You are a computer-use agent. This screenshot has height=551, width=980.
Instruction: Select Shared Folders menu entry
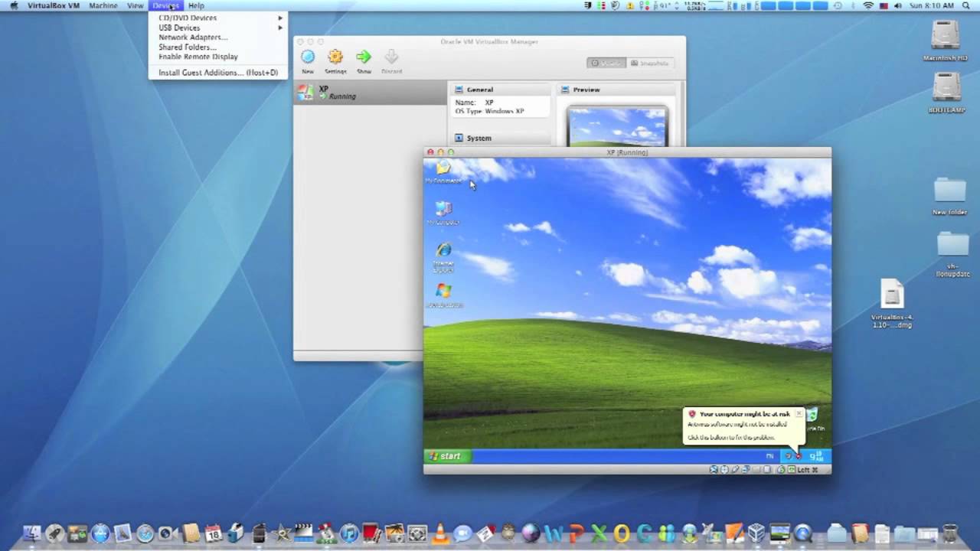(x=218, y=47)
